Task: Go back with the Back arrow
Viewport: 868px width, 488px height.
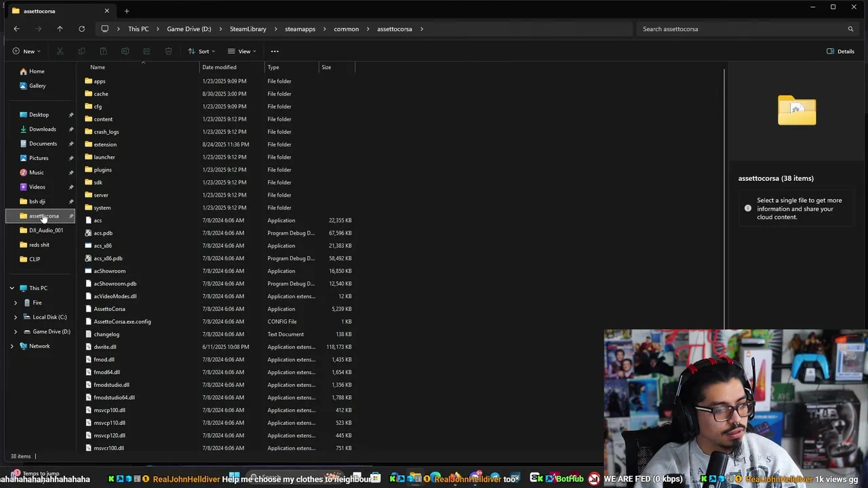Action: [x=16, y=29]
